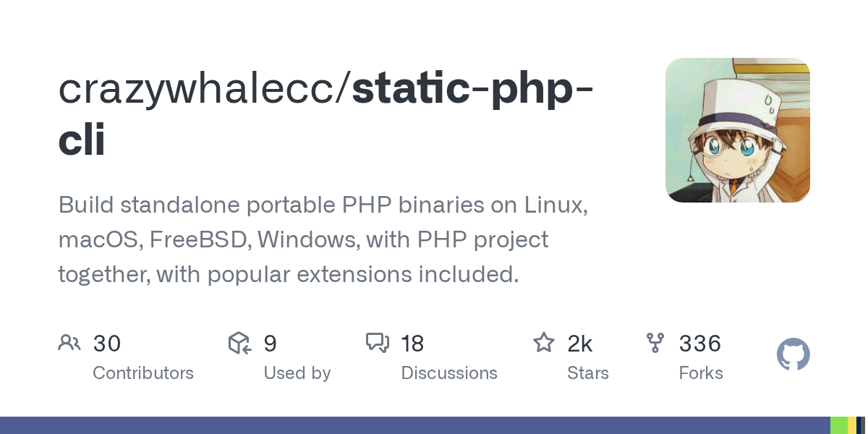The width and height of the screenshot is (868, 434).
Task: Open the Discussions label
Action: coord(449,373)
